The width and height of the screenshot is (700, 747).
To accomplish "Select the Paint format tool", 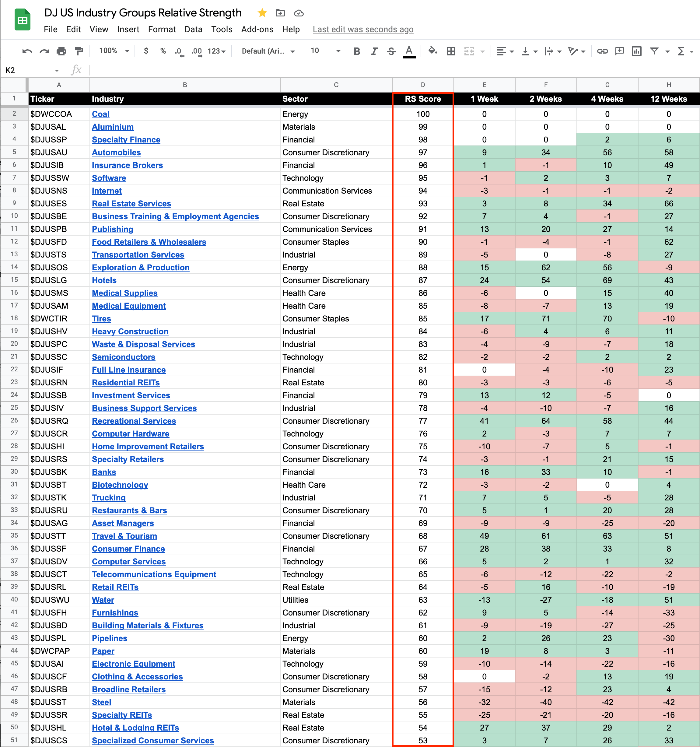I will pyautogui.click(x=79, y=51).
